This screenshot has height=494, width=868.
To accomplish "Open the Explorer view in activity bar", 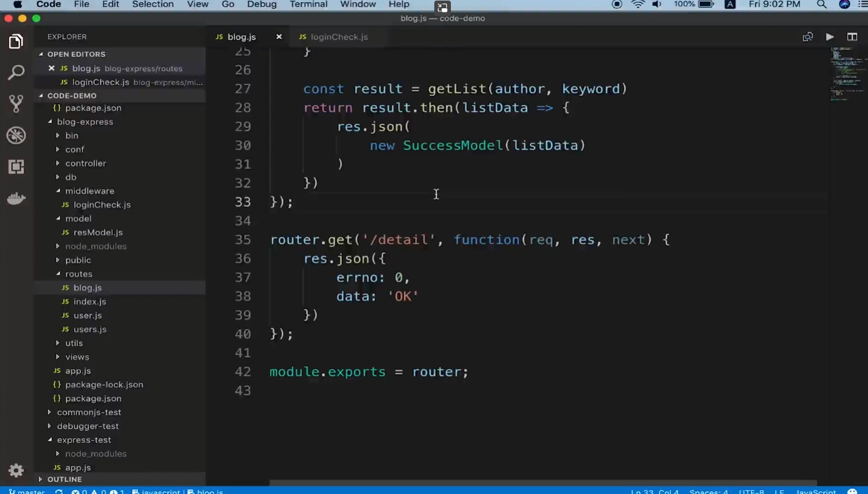I will [16, 41].
